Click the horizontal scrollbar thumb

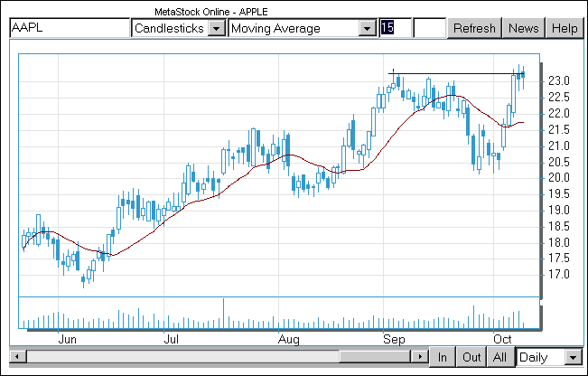375,356
